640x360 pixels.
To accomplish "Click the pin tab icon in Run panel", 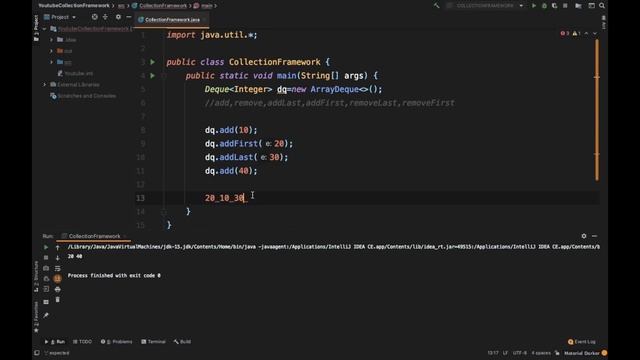I will tap(46, 315).
